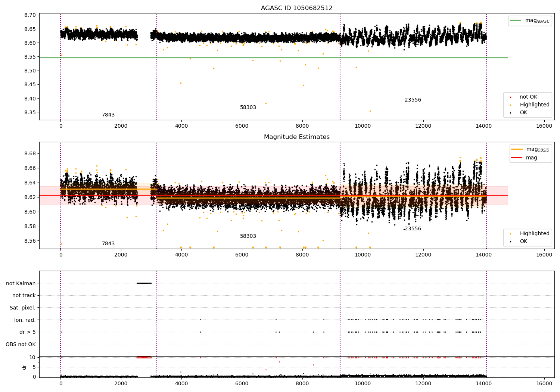Click the 'Sat. pixel.' row label
Viewport: 560px width, 392px height.
(x=23, y=308)
